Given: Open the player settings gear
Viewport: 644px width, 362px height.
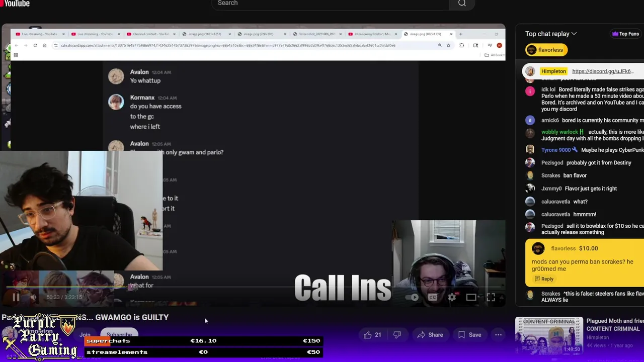Looking at the screenshot, I should pos(452,297).
